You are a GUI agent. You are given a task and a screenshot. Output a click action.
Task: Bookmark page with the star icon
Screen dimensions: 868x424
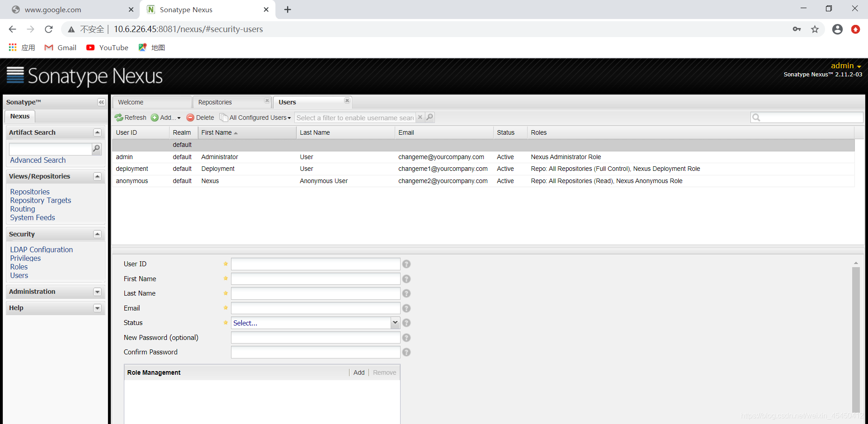(x=815, y=29)
